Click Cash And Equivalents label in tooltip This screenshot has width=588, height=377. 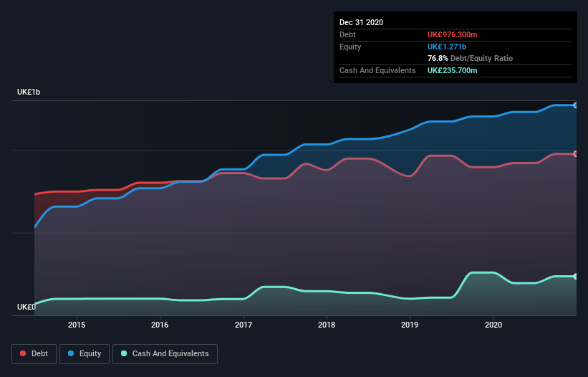pyautogui.click(x=377, y=70)
